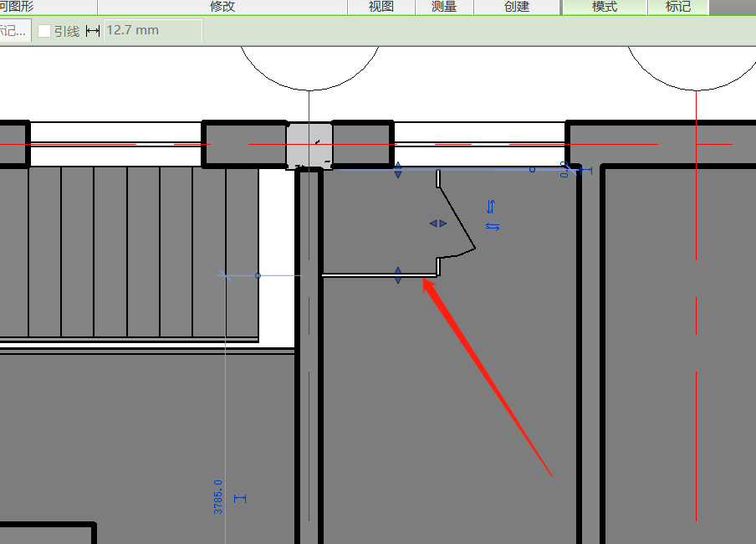This screenshot has height=544, width=756.
Task: Click the drag arrows on the upper wall edge
Action: click(398, 170)
